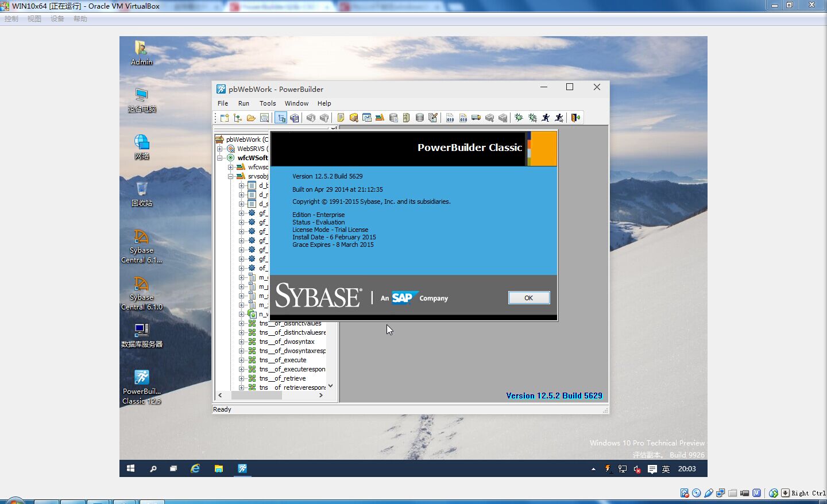Image resolution: width=827 pixels, height=504 pixels.
Task: Select the 这台电脑 desktop icon
Action: tap(142, 100)
